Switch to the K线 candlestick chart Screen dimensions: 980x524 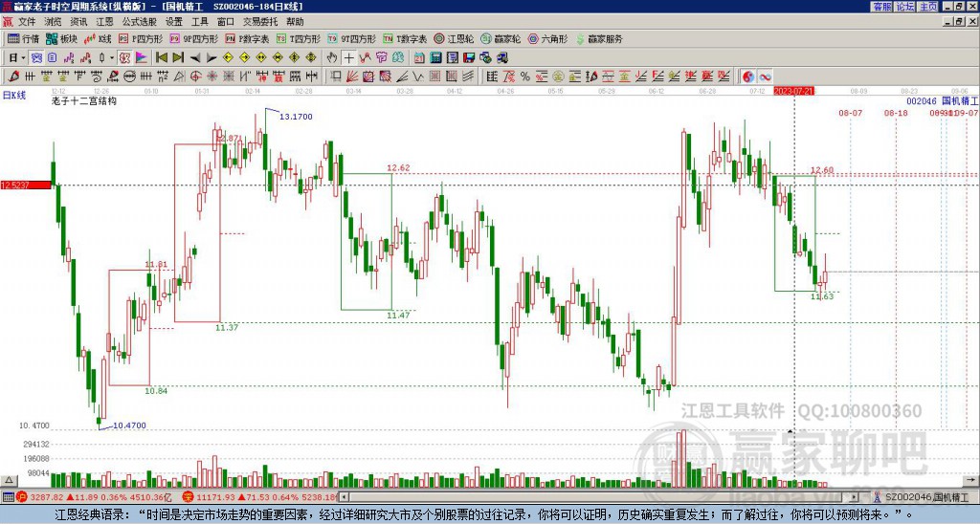coord(97,38)
